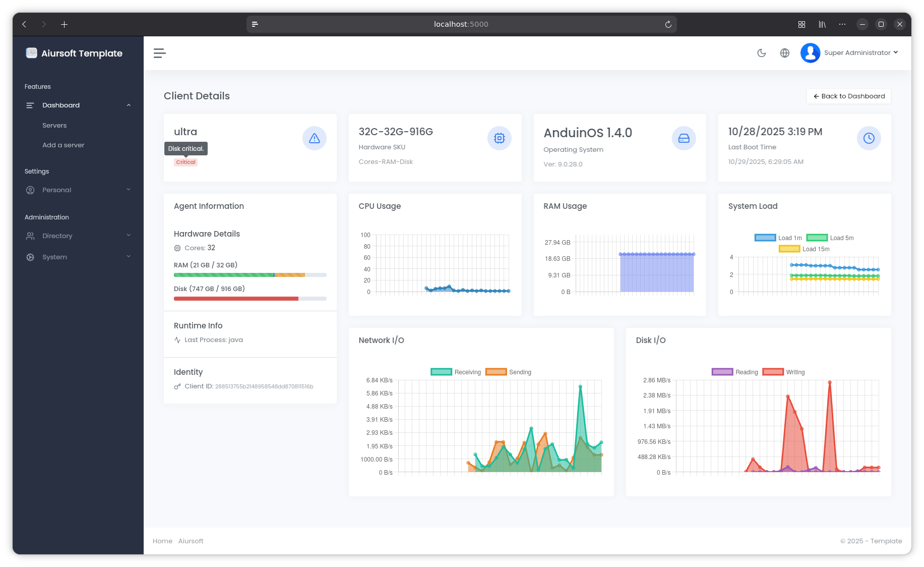Image resolution: width=924 pixels, height=567 pixels.
Task: Click the sidebar hamburger menu icon
Action: click(159, 53)
